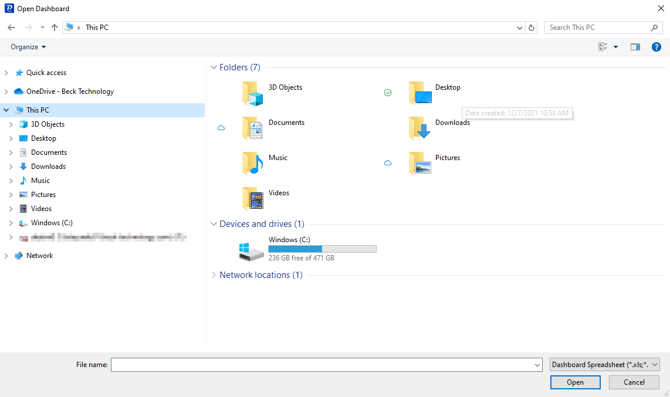Select the Documents folder icon

click(252, 128)
